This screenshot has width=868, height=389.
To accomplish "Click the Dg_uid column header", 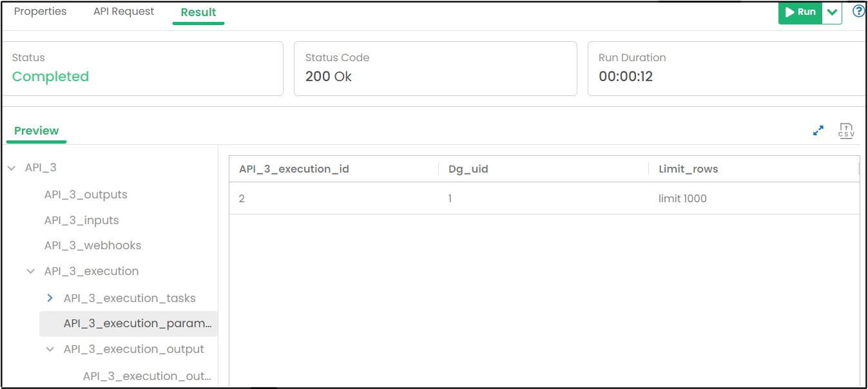I will tap(468, 169).
